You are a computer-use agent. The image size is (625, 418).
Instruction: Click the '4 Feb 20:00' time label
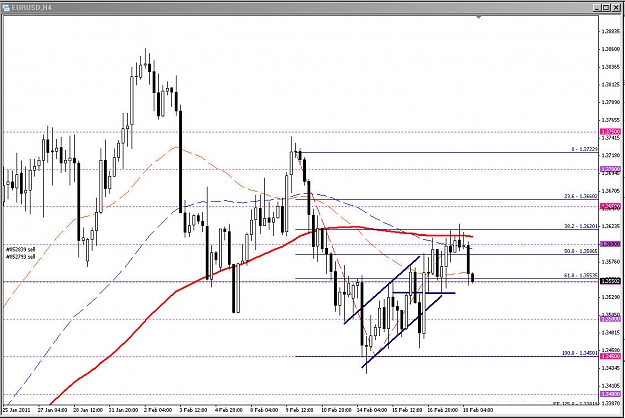pyautogui.click(x=229, y=410)
